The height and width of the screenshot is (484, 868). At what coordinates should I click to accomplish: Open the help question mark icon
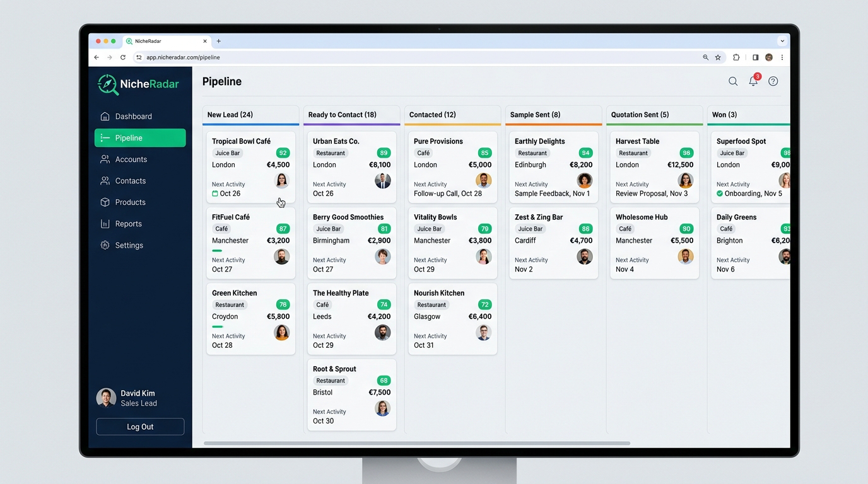click(773, 81)
